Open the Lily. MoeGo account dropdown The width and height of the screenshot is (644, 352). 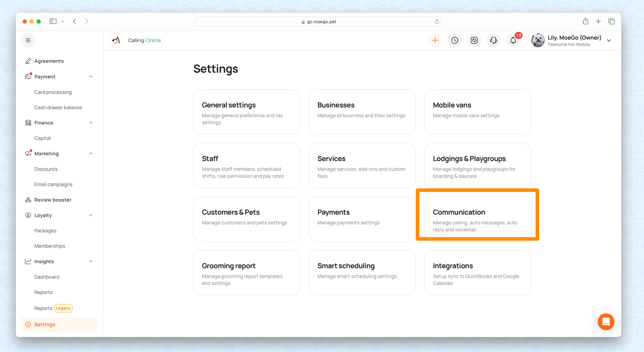[x=609, y=41]
